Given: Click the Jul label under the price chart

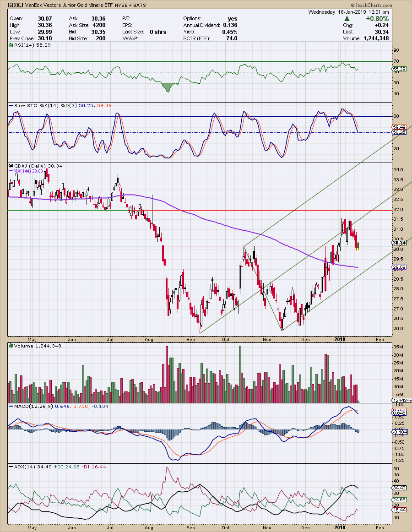Looking at the screenshot, I should click(x=110, y=339).
